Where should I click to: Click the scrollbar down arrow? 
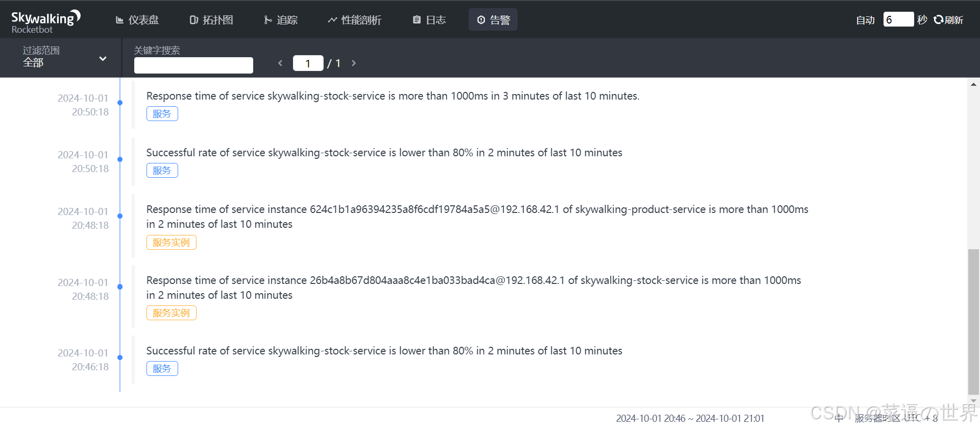tap(973, 401)
